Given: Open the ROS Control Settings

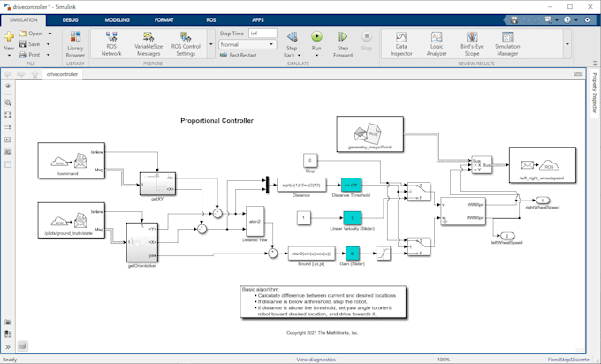Looking at the screenshot, I should point(186,43).
